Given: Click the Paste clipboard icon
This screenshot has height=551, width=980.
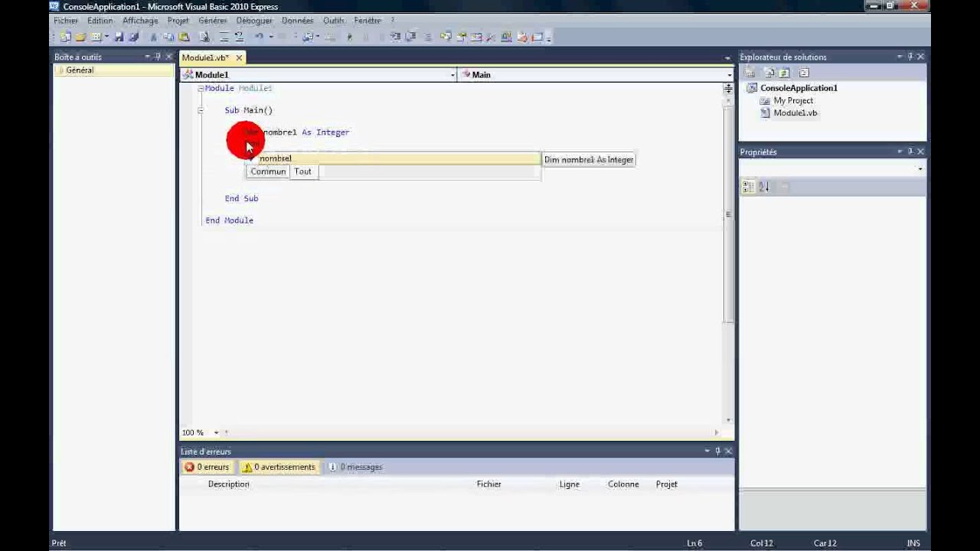Looking at the screenshot, I should 184,37.
